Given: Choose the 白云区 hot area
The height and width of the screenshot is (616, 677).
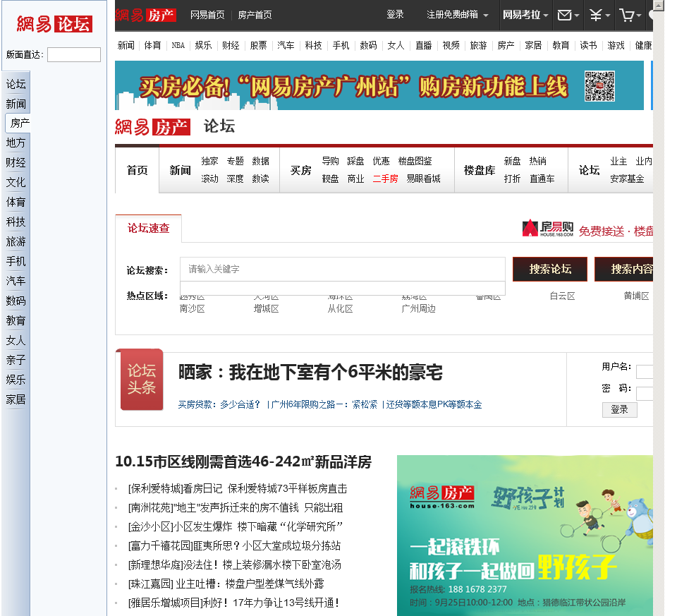Looking at the screenshot, I should click(x=562, y=296).
